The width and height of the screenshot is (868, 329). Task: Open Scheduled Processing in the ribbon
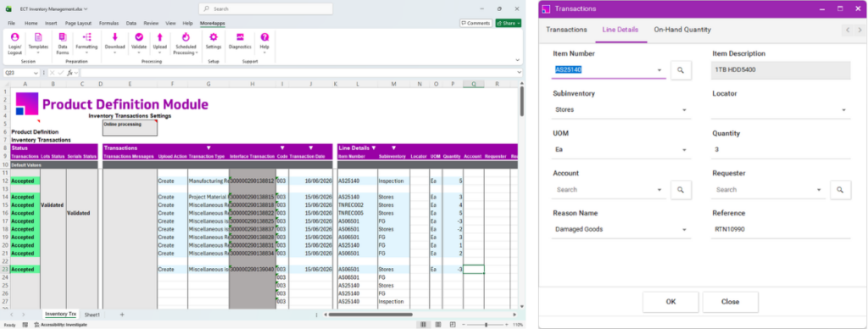click(186, 42)
